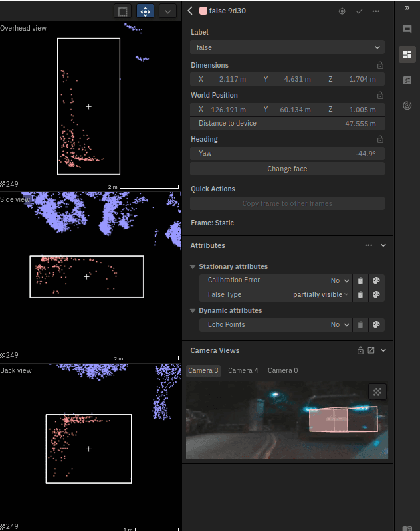Toggle point overlay icon on camera image

tap(377, 392)
